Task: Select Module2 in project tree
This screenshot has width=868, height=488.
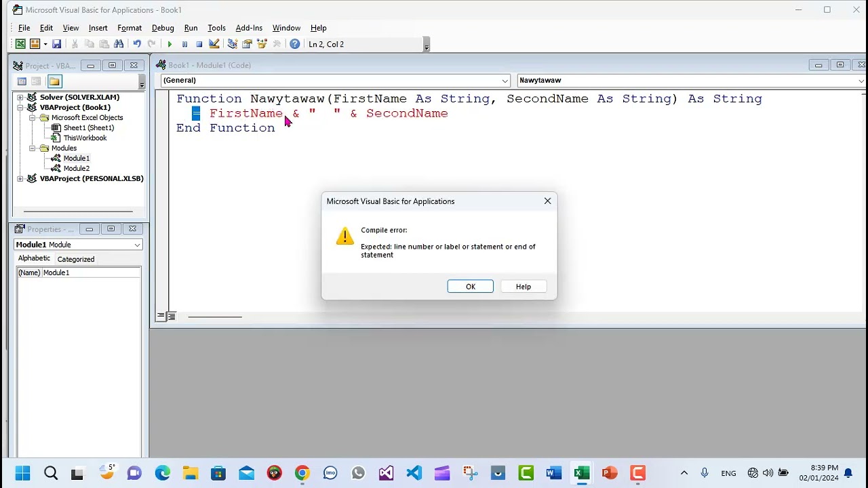Action: 77,168
